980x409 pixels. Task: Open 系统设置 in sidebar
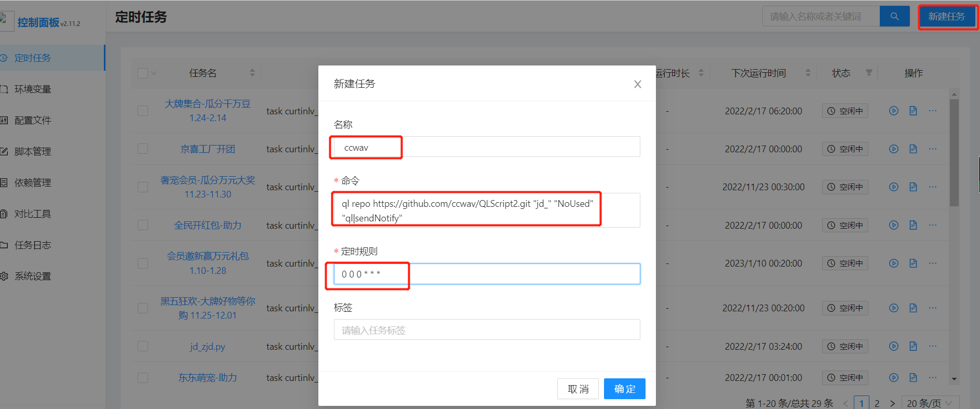[x=52, y=276]
